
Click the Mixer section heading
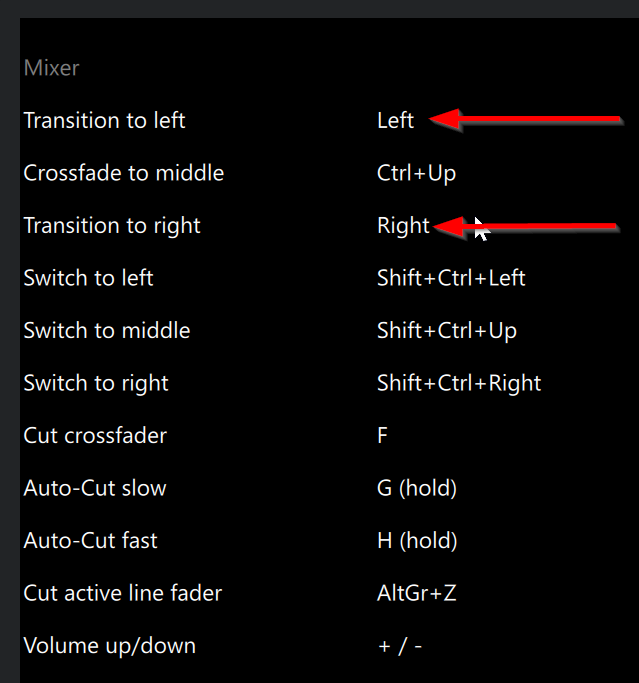(51, 69)
